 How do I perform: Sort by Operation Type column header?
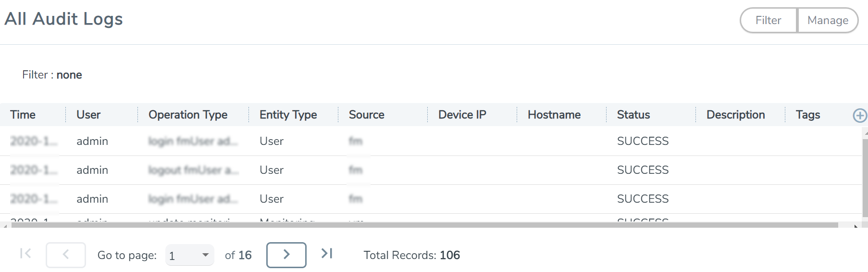click(x=188, y=115)
